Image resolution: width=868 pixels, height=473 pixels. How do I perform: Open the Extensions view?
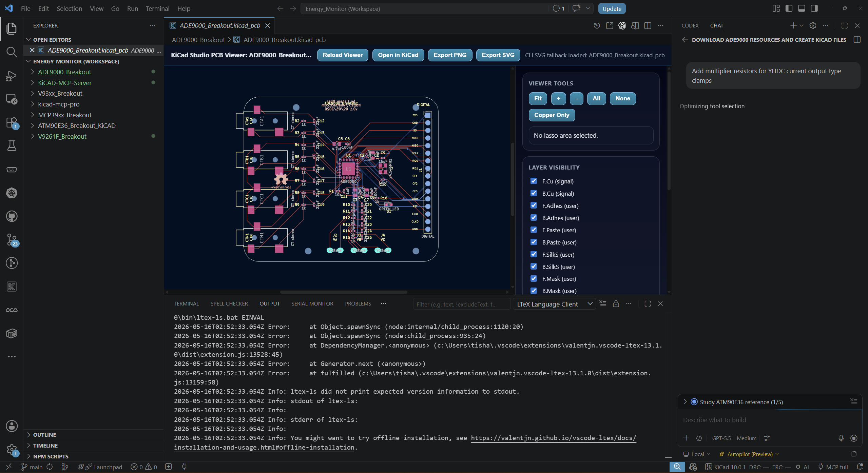(x=12, y=122)
